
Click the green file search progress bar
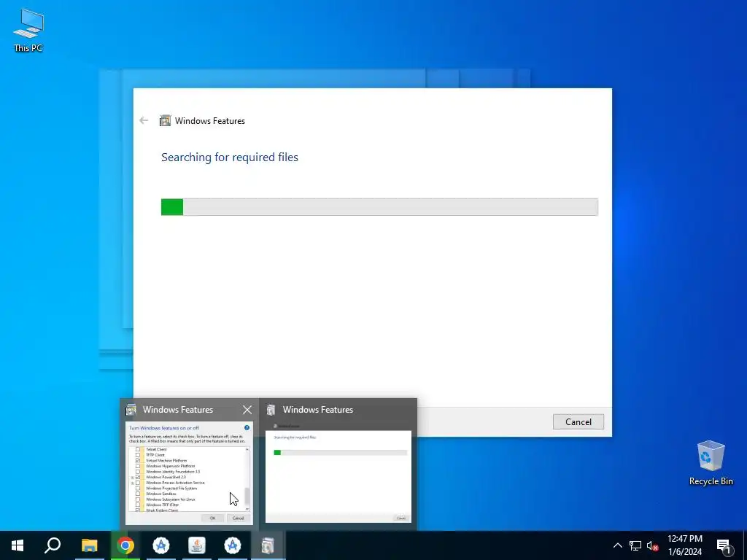click(379, 207)
